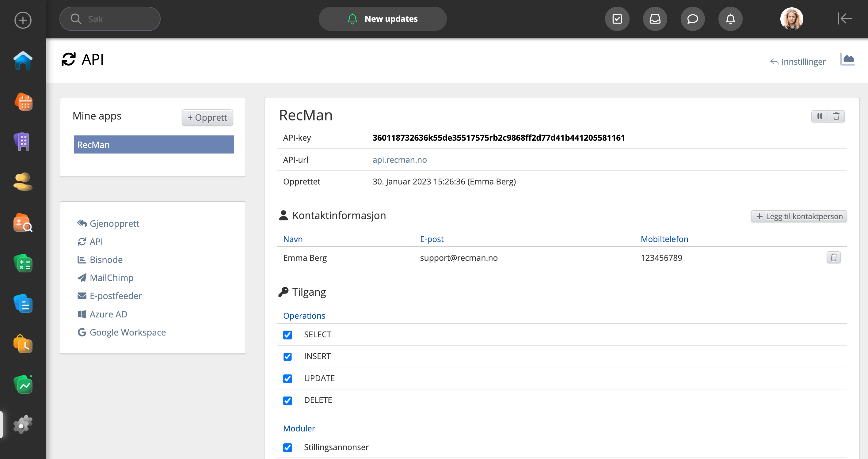
Task: Delete the RecMan app with the trash icon
Action: point(836,116)
